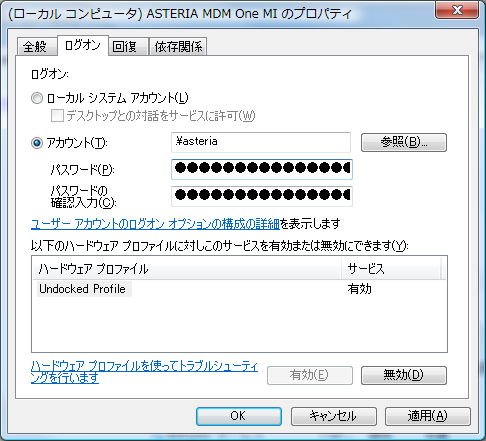Click the 無効(D) disable button
This screenshot has width=486, height=441.
(x=404, y=375)
